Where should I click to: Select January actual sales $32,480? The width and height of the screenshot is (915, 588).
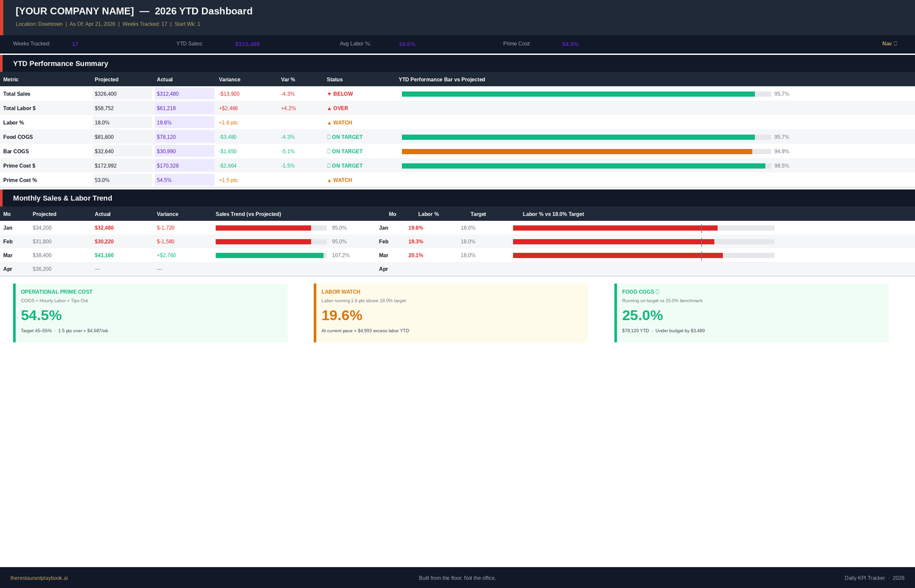point(104,228)
